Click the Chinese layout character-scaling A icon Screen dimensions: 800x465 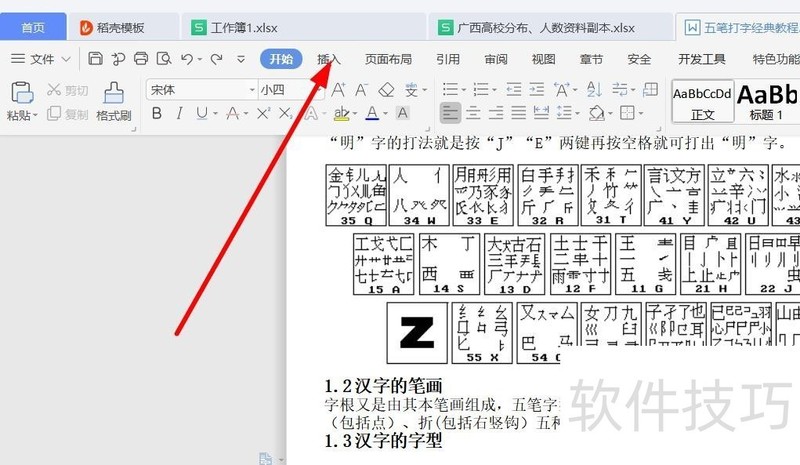[x=562, y=90]
